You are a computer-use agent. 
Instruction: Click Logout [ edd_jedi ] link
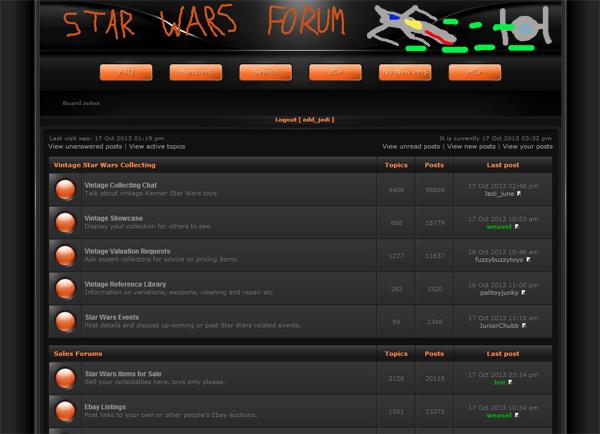(x=305, y=120)
